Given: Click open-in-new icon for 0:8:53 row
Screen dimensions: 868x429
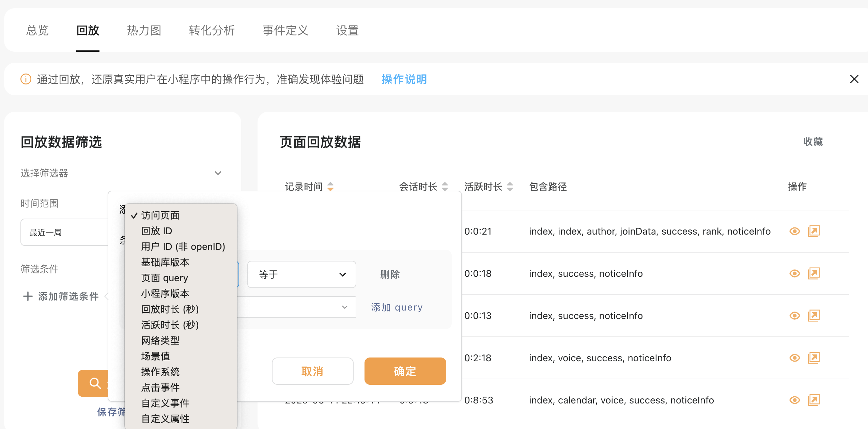Looking at the screenshot, I should point(813,400).
